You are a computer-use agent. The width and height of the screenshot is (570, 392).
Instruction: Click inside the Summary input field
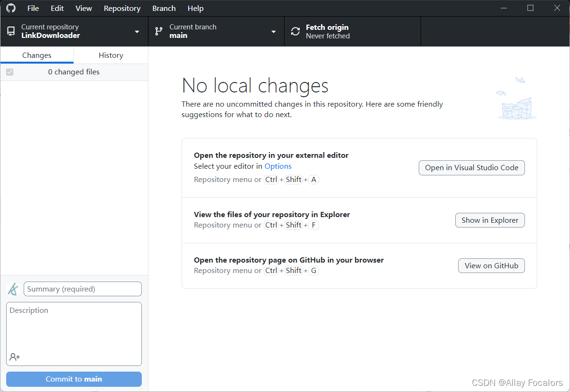click(x=83, y=289)
